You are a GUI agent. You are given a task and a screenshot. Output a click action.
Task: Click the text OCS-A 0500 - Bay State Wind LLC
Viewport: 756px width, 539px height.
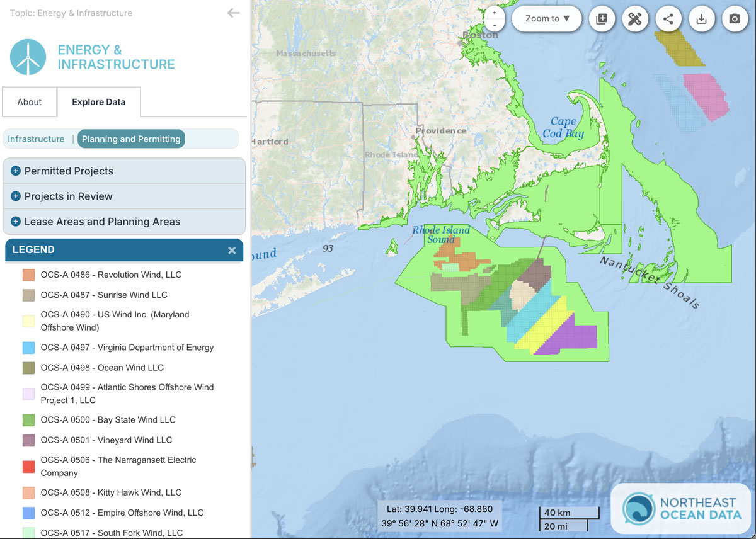108,420
